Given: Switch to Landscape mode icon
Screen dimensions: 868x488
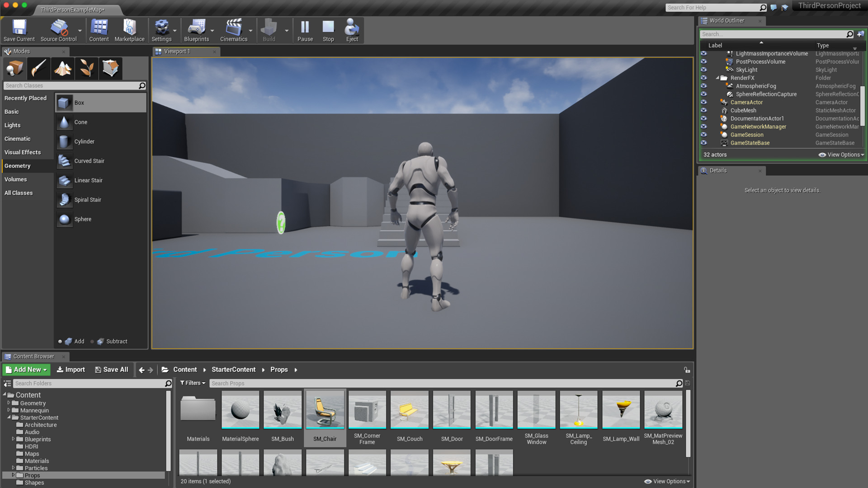Looking at the screenshot, I should pyautogui.click(x=63, y=69).
